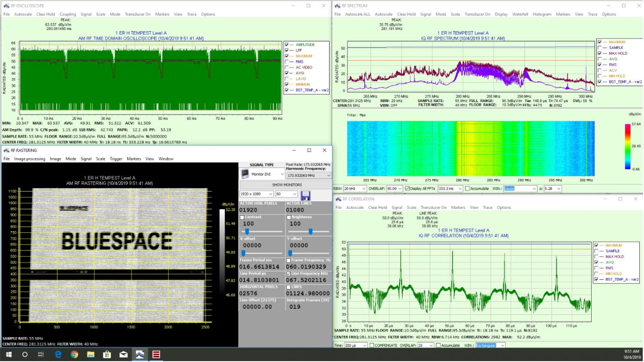
Task: Open the Harmonic Frequency dropdown
Action: coord(328,175)
